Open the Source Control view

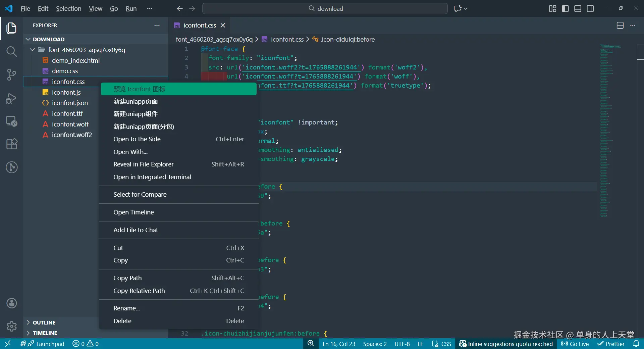pyautogui.click(x=11, y=74)
